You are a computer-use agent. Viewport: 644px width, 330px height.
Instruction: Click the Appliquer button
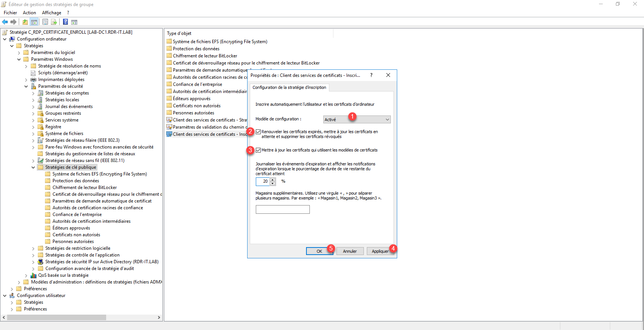coord(380,251)
